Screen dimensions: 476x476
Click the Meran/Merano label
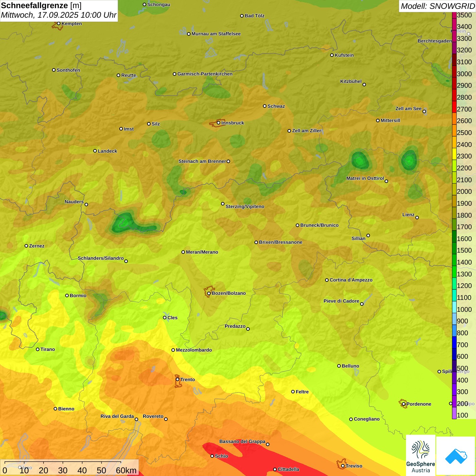pos(202,252)
